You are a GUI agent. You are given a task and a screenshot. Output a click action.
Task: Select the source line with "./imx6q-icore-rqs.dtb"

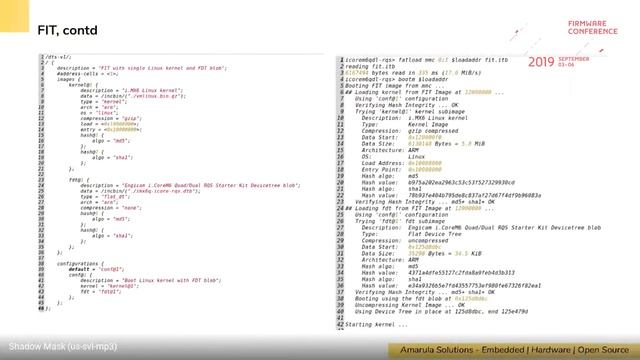(x=140, y=191)
